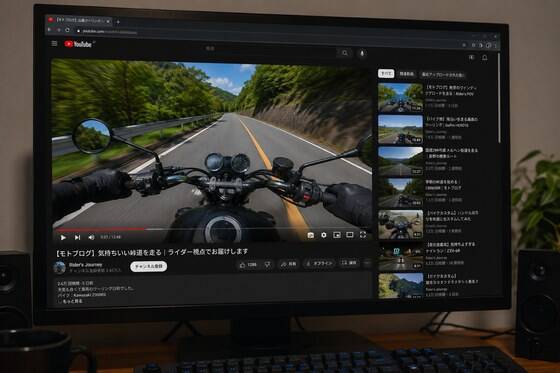Select the 関連動画 filter chip
The image size is (560, 373).
tap(407, 74)
